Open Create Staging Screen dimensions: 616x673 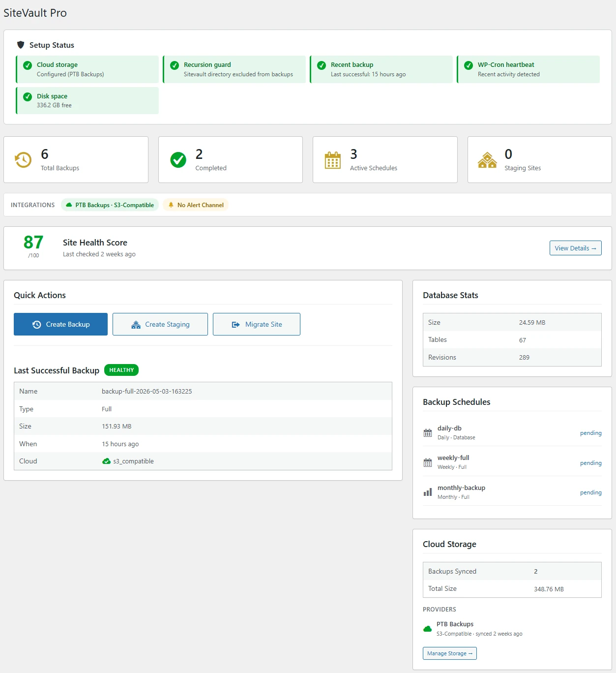[160, 324]
